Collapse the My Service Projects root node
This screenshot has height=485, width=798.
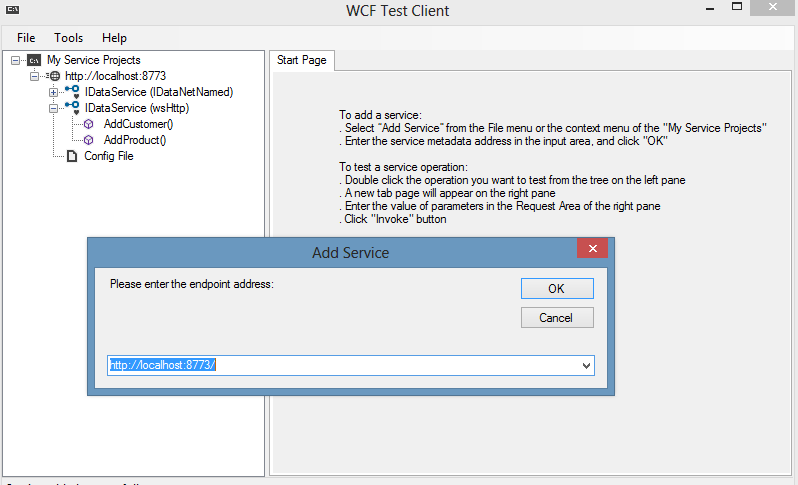coord(16,60)
